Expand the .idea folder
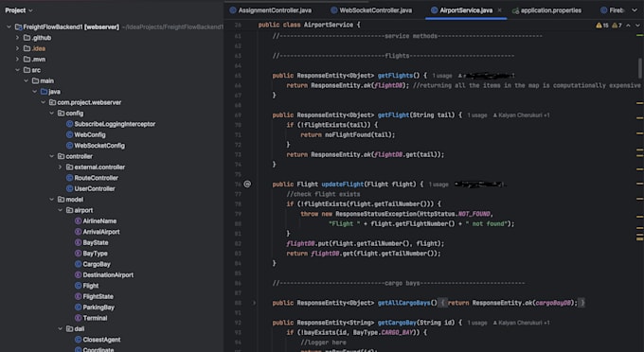The image size is (644, 352). (x=17, y=48)
